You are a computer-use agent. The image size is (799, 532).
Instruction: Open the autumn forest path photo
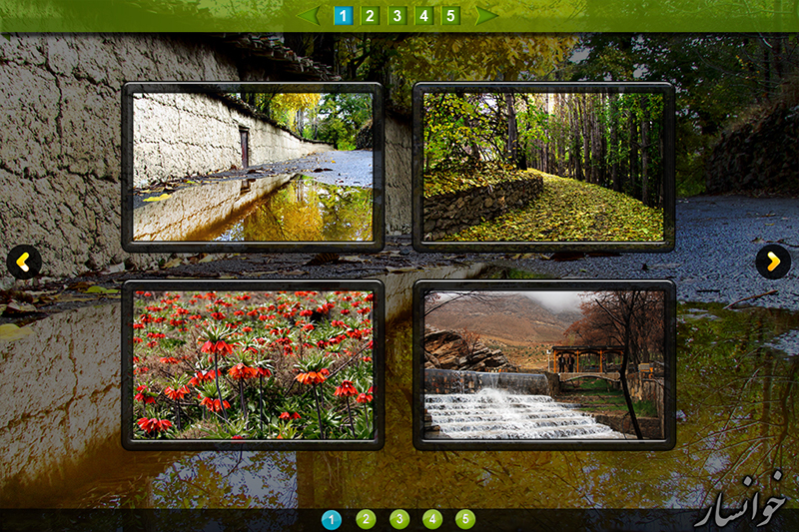point(543,167)
